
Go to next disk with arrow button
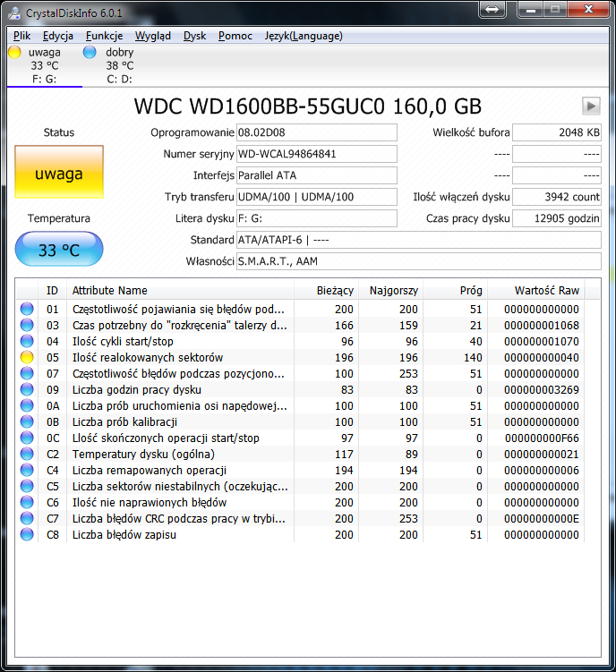591,106
